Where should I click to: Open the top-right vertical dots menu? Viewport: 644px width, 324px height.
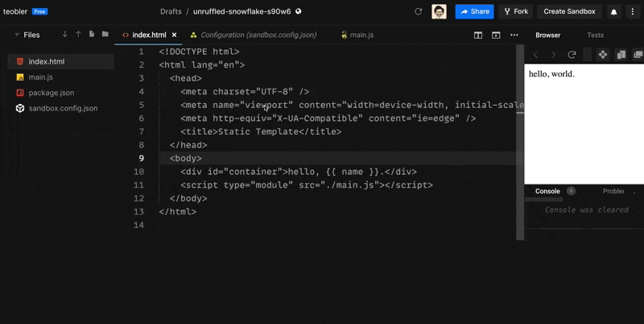click(x=633, y=12)
